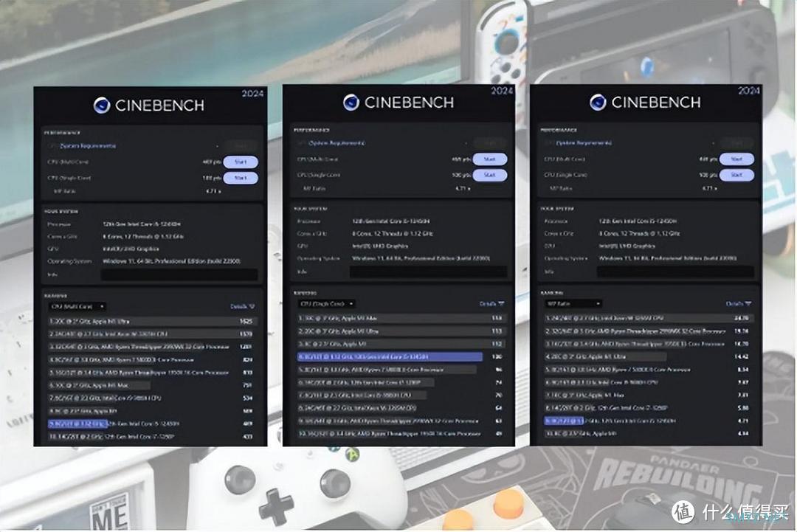Click the greyed-out GPU Start button in left window
The width and height of the screenshot is (797, 532).
pyautogui.click(x=241, y=146)
